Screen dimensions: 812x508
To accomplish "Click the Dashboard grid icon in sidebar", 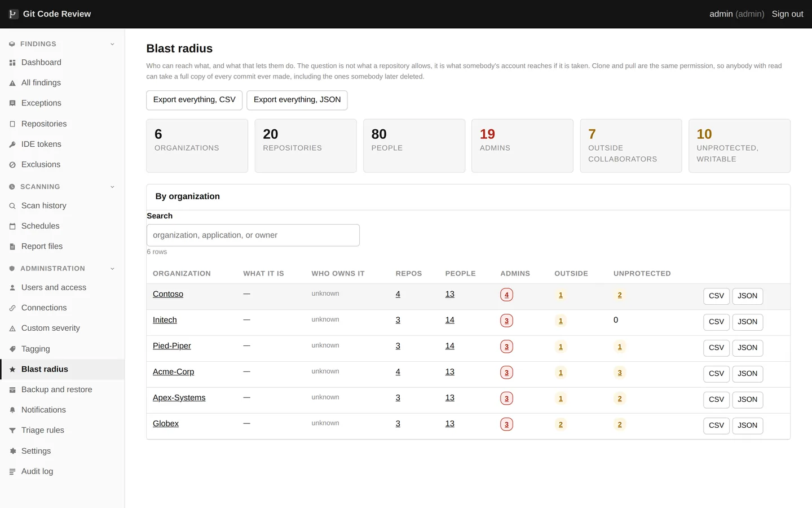I will [12, 63].
